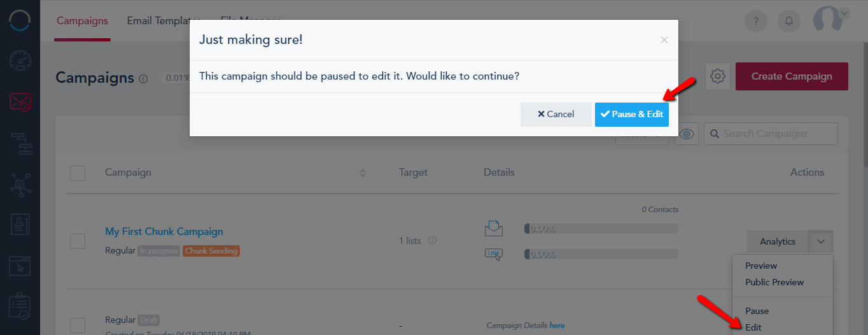Open the automation workflow sidebar icon
This screenshot has width=868, height=335.
point(20,143)
